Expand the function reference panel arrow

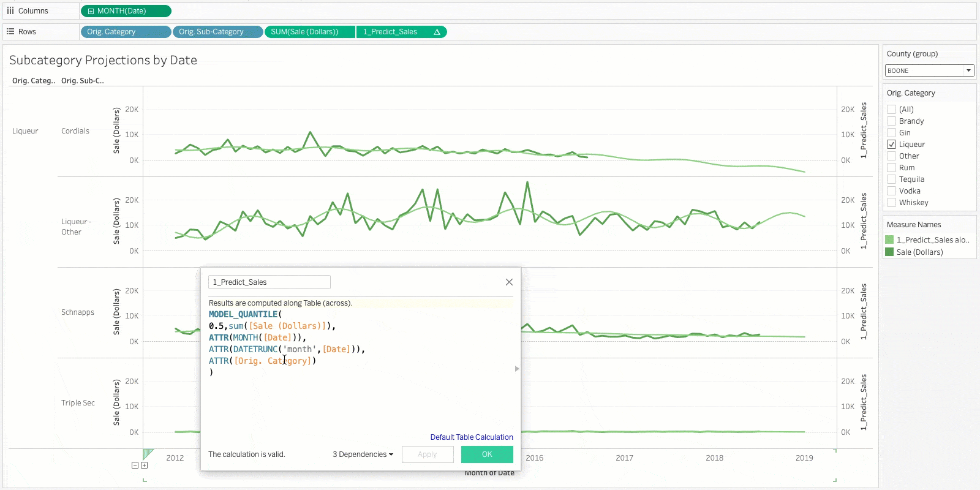coord(517,369)
